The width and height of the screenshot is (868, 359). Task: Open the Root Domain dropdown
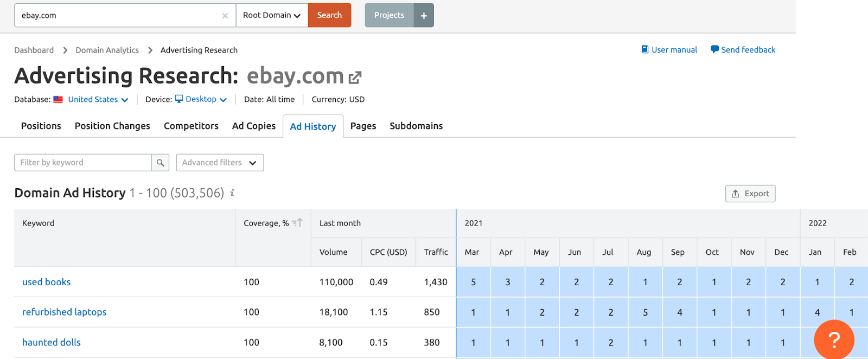click(272, 15)
